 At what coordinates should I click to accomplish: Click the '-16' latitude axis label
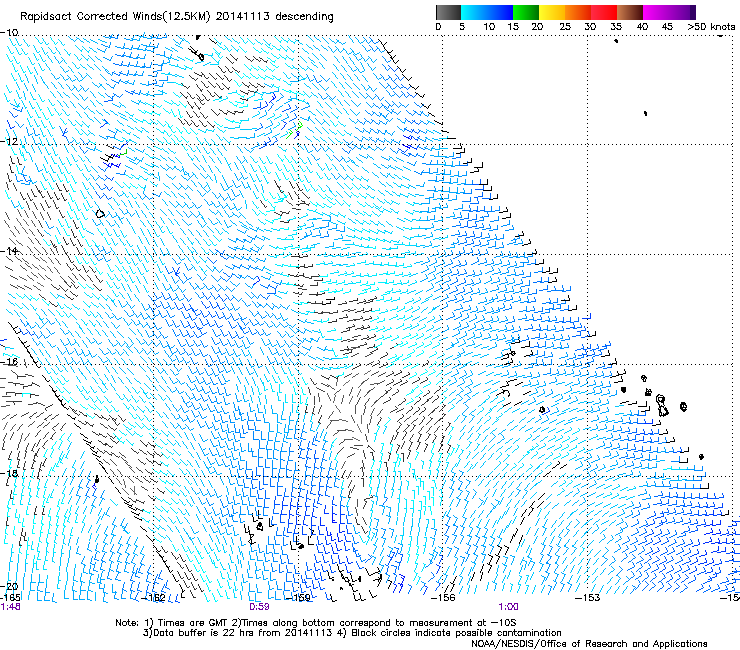pos(9,362)
